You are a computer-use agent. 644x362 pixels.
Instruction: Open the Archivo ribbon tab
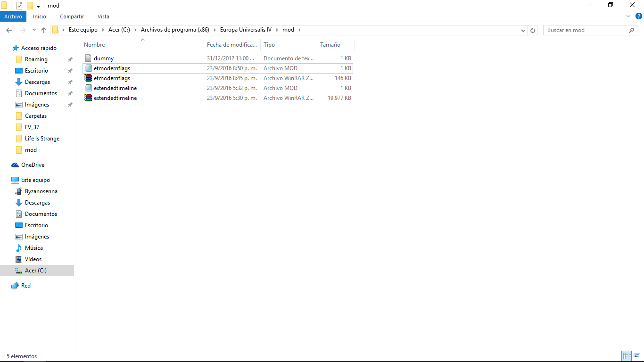tap(13, 16)
